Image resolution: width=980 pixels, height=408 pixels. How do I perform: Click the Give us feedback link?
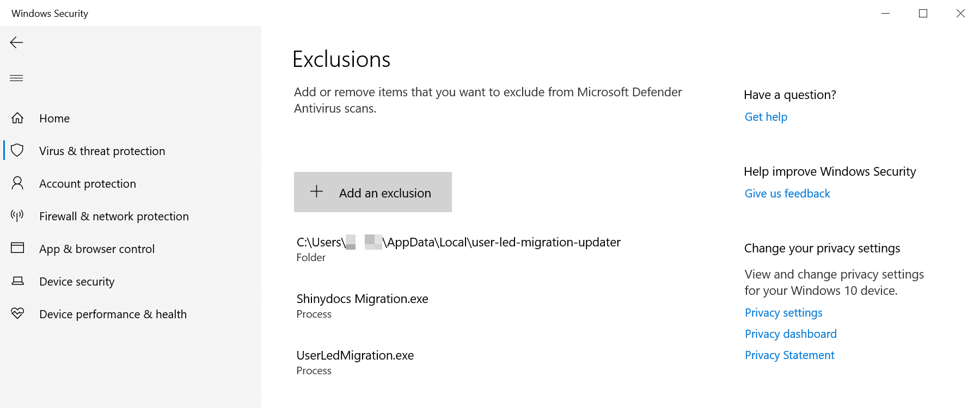pos(787,194)
